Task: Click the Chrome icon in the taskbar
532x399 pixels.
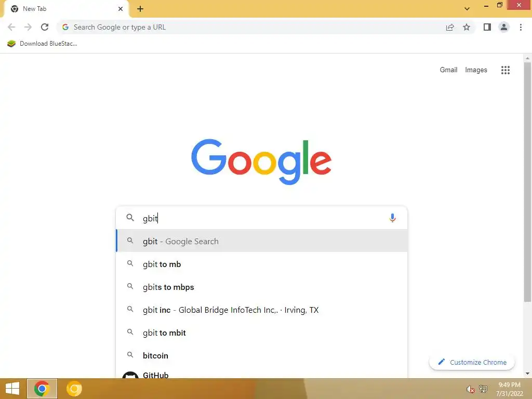Action: tap(42, 389)
